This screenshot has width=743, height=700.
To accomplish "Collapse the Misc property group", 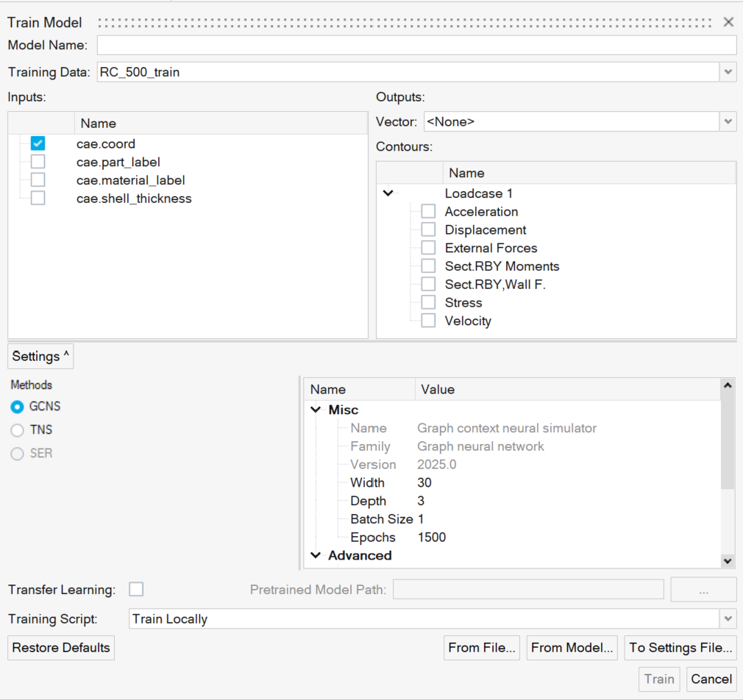I will [x=316, y=410].
